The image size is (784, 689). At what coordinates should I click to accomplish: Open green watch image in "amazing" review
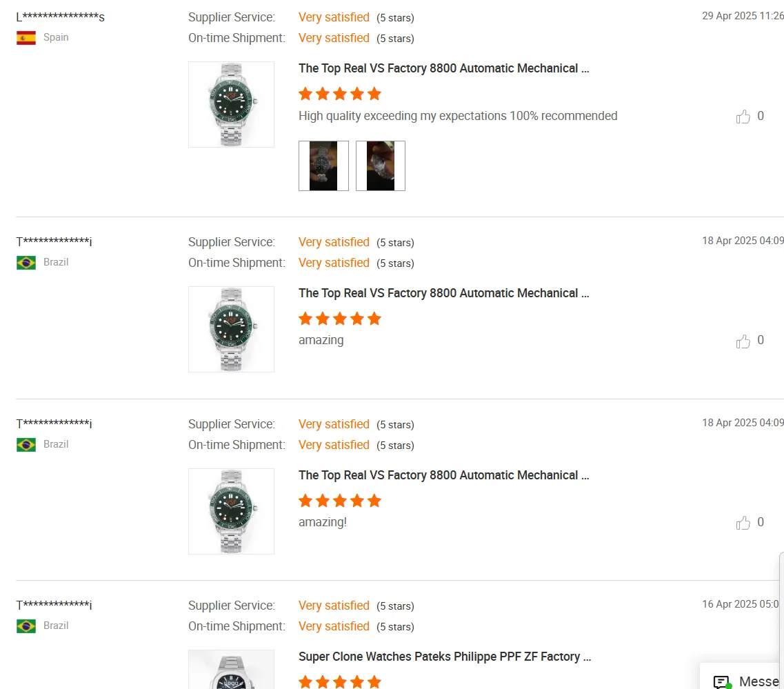click(231, 329)
